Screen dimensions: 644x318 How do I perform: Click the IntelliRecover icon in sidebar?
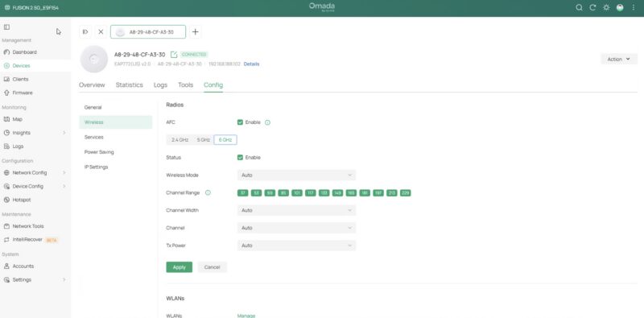coord(6,240)
